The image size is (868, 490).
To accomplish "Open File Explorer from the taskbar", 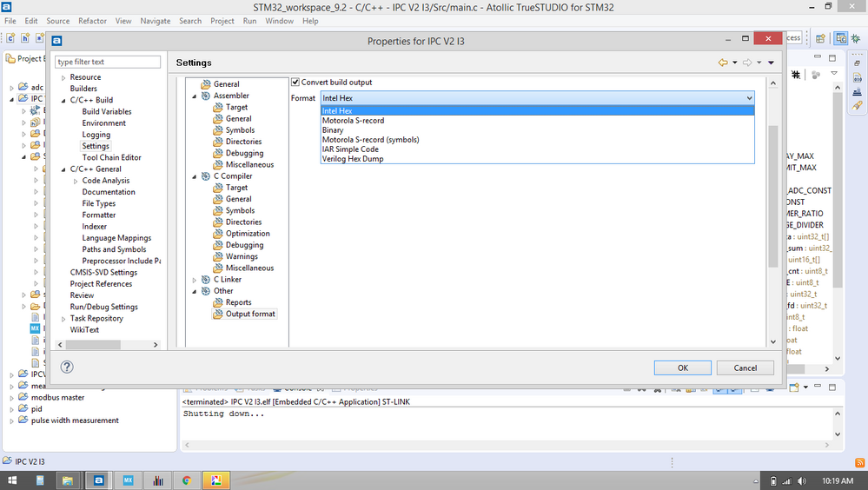I will pyautogui.click(x=68, y=480).
